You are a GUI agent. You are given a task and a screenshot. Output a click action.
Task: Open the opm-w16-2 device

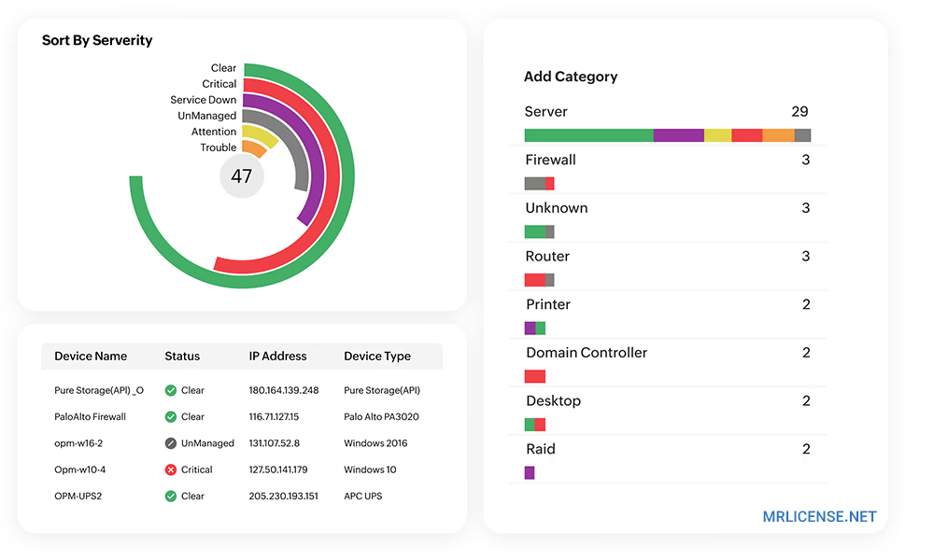[x=78, y=443]
